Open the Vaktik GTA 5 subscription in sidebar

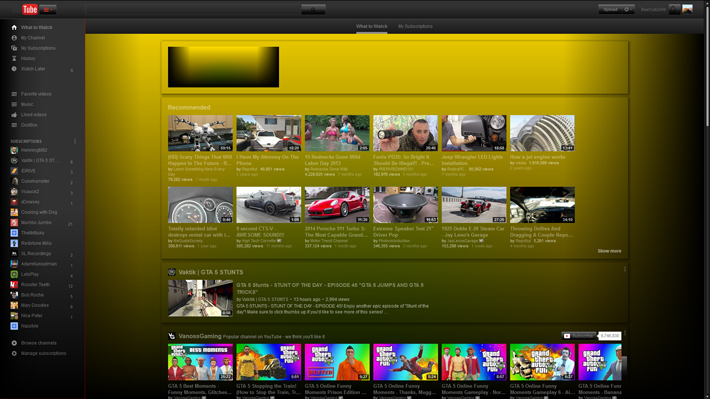[x=39, y=161]
